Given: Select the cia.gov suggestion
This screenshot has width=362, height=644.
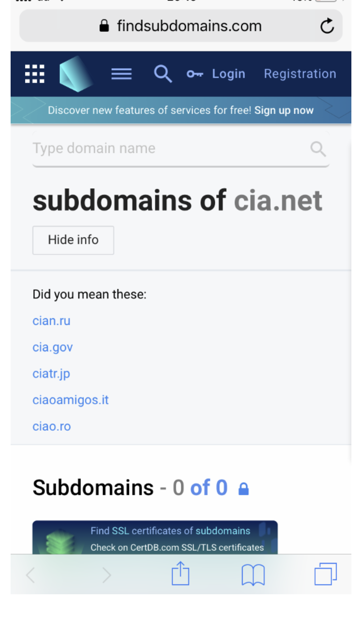Looking at the screenshot, I should coord(53,347).
